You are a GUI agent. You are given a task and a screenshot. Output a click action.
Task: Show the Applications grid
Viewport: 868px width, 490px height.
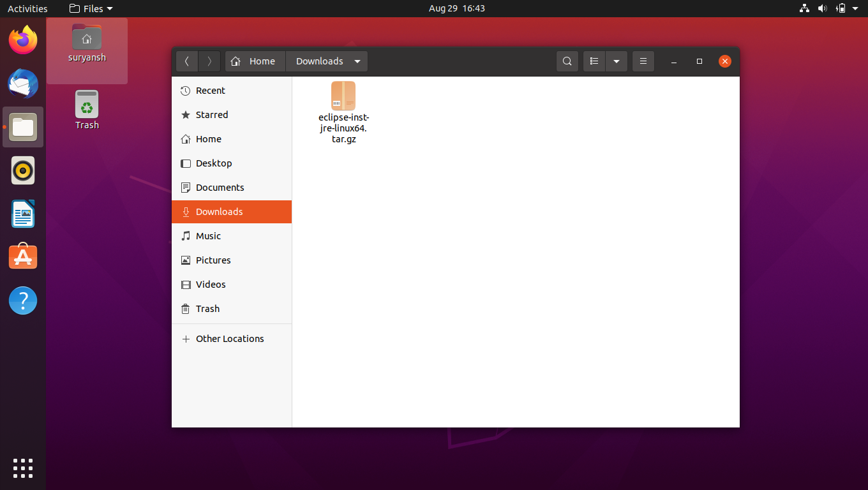22,468
